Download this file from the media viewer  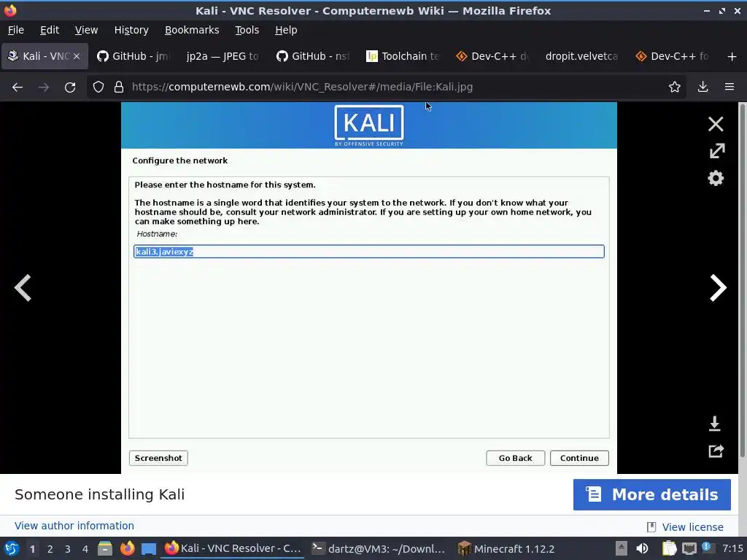[x=715, y=424]
